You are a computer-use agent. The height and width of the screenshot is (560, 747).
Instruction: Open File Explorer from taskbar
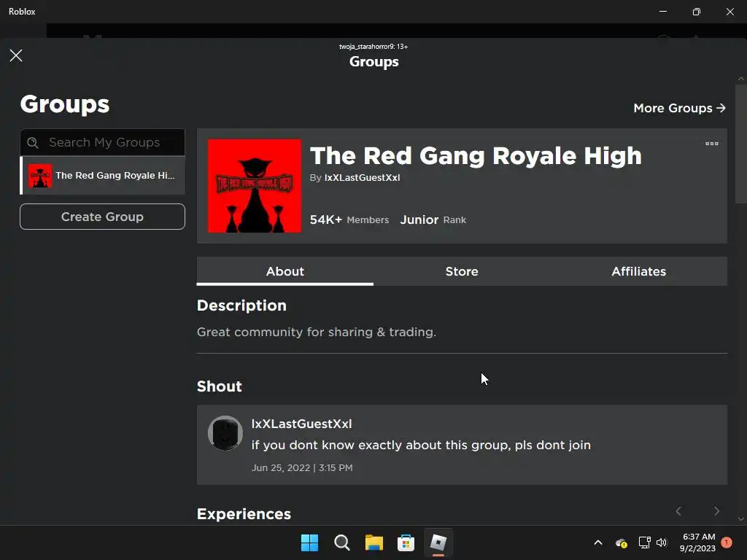tap(374, 542)
